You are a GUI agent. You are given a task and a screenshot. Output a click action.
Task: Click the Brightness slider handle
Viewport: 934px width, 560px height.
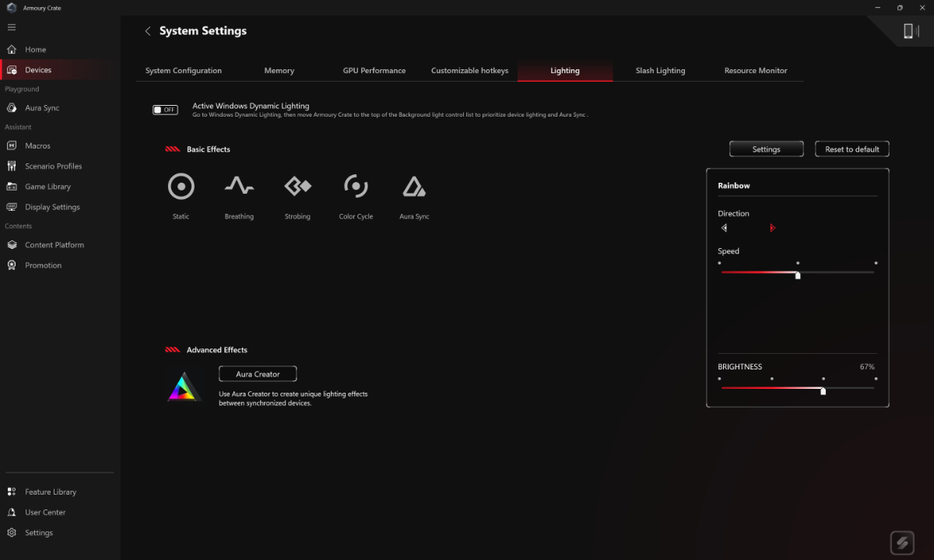(823, 390)
